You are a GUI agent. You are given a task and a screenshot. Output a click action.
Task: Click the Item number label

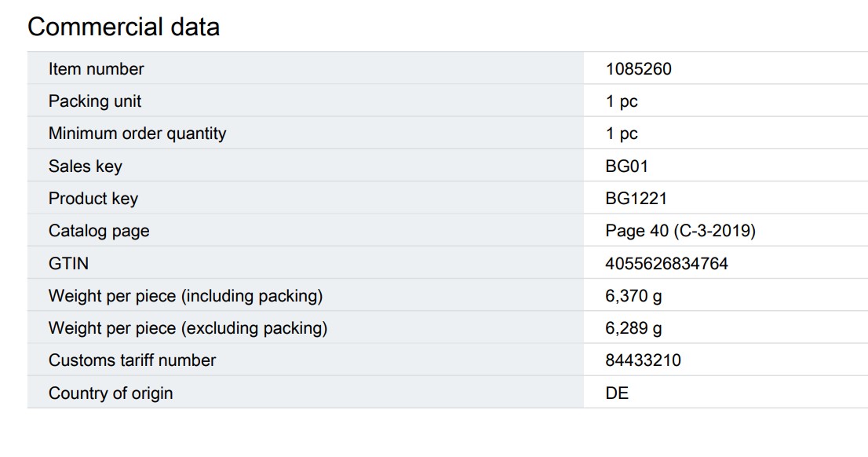(x=96, y=69)
